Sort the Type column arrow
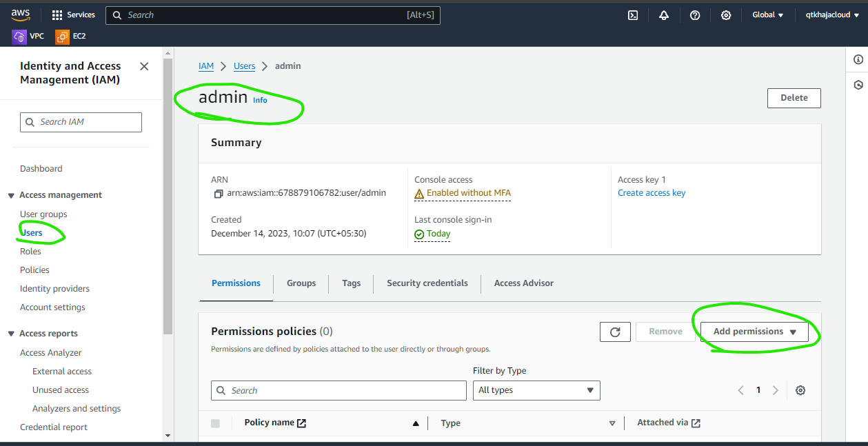This screenshot has width=868, height=446. pos(612,423)
